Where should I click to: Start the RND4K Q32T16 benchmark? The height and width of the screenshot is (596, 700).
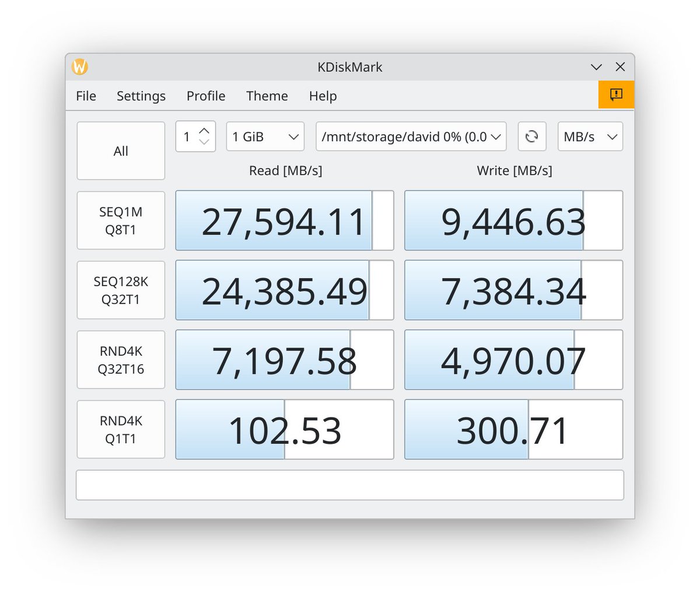[121, 360]
